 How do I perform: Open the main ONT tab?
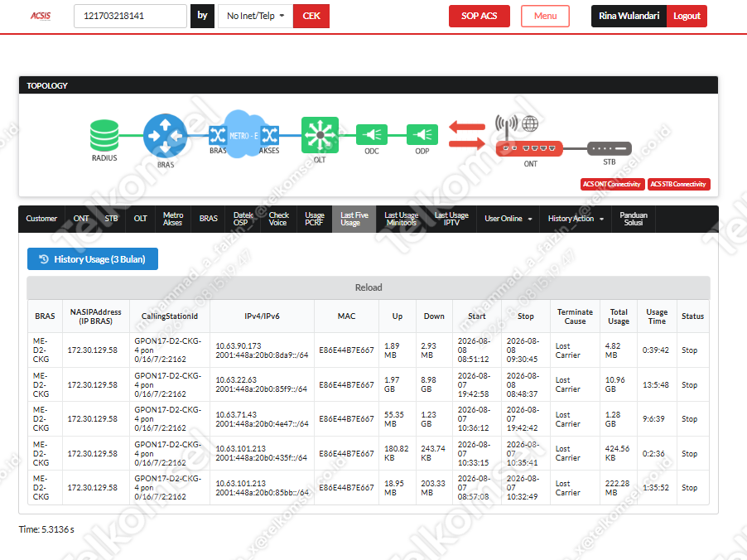coord(81,219)
